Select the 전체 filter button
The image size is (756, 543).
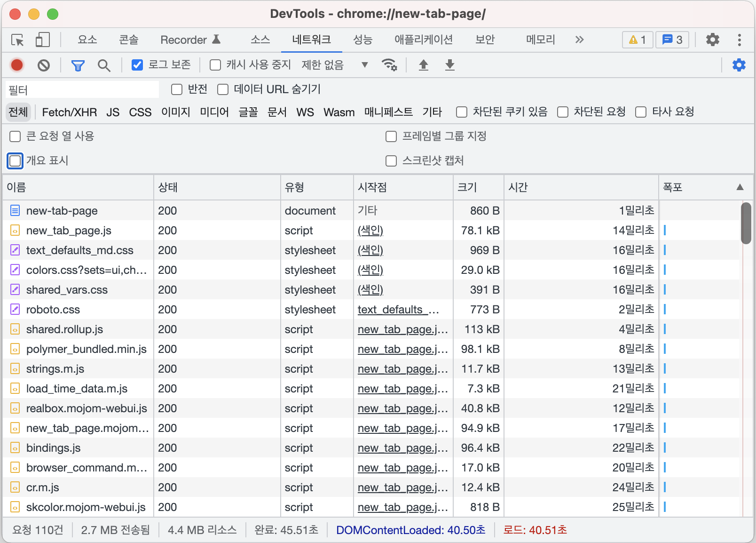click(x=18, y=112)
